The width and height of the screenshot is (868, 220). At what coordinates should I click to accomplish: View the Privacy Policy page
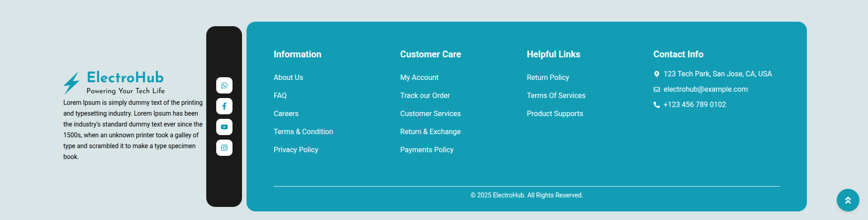pyautogui.click(x=296, y=150)
